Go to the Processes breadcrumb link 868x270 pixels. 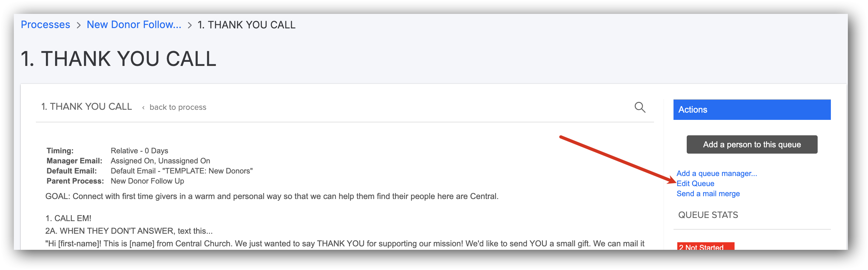pos(46,25)
